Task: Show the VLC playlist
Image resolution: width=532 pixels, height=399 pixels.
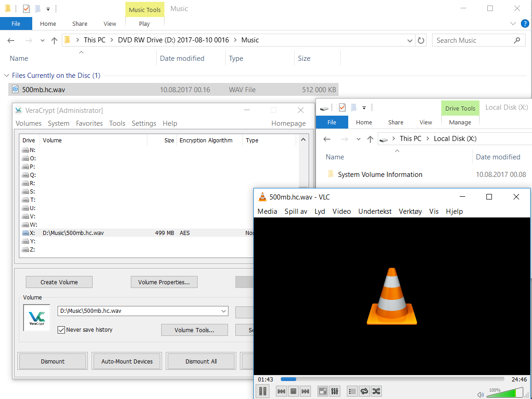Action: pyautogui.click(x=352, y=391)
